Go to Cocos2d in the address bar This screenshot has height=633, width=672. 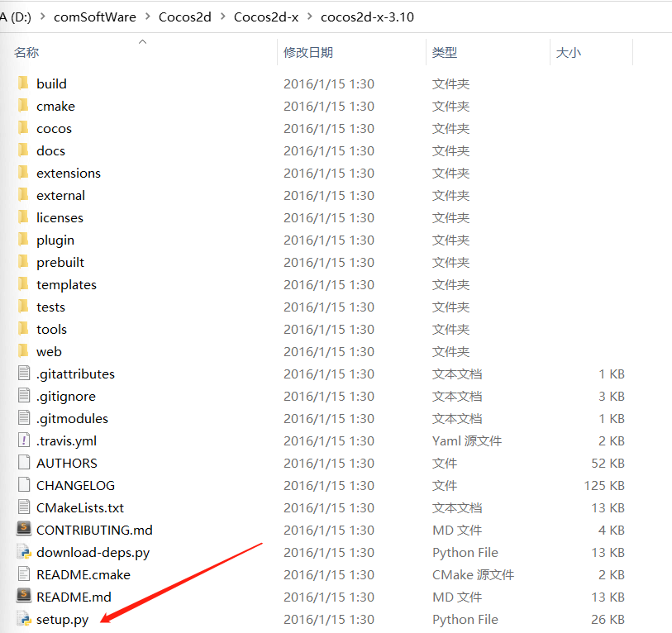pyautogui.click(x=184, y=17)
